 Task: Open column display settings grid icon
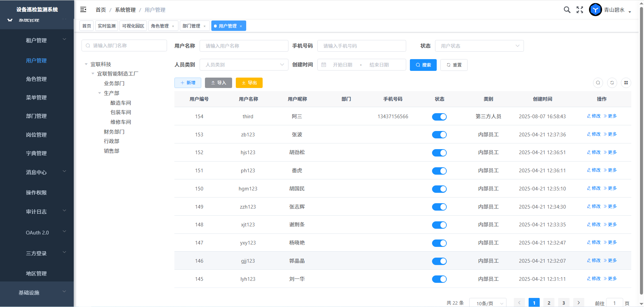[626, 83]
